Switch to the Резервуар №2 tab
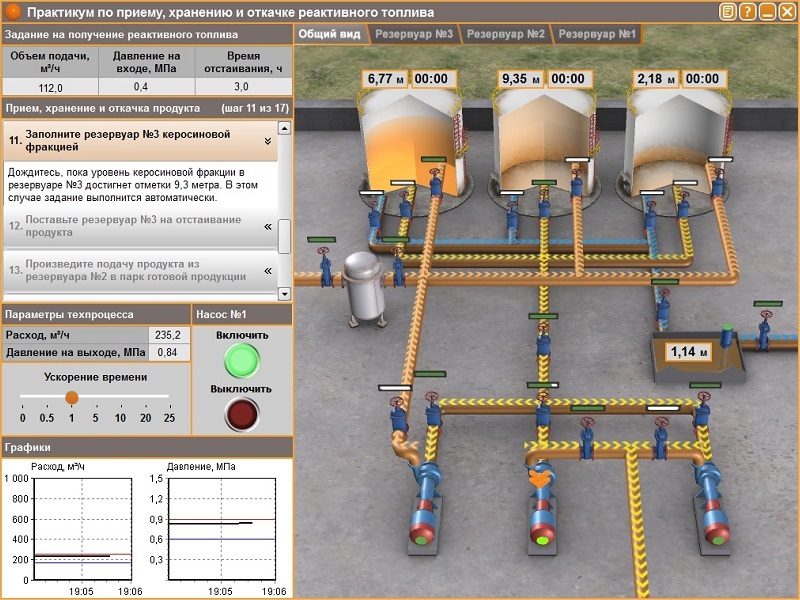 506,34
